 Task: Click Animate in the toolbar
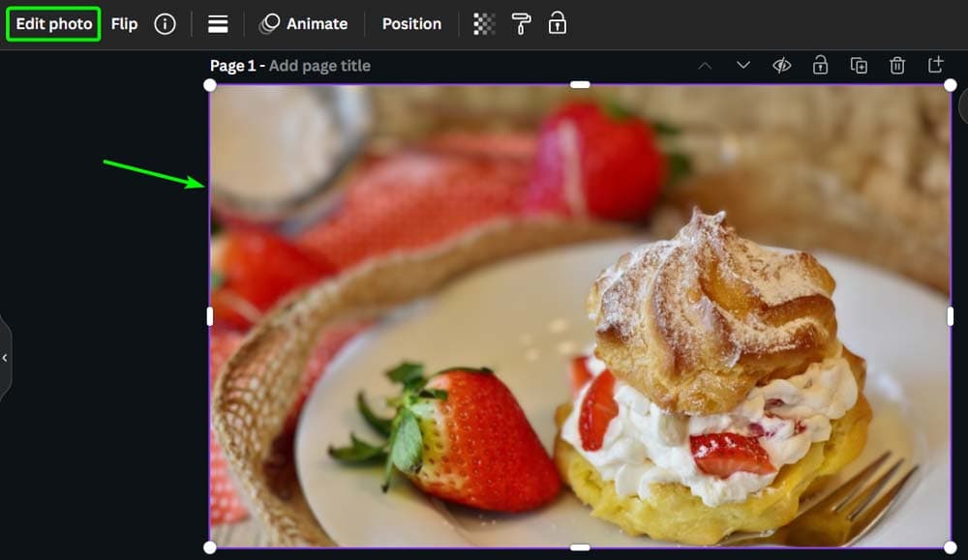pos(304,24)
